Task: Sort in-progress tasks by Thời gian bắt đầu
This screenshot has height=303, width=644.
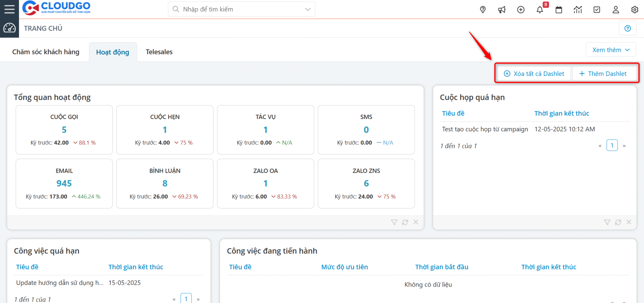Action: coord(441,267)
